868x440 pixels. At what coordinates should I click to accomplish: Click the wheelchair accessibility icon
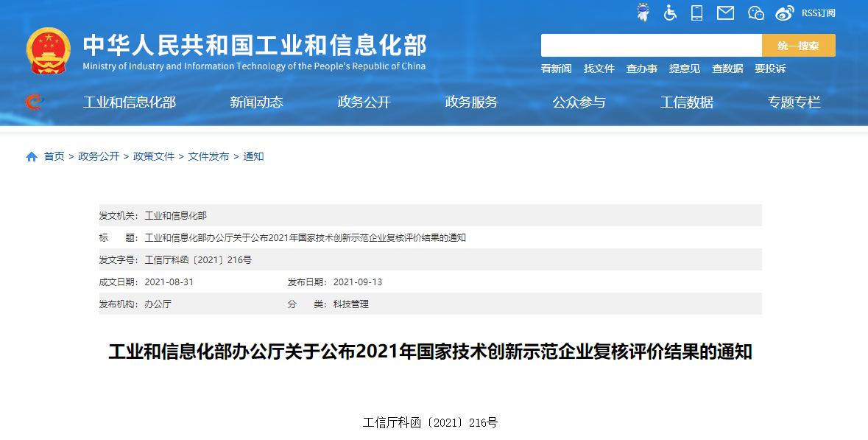tap(670, 13)
